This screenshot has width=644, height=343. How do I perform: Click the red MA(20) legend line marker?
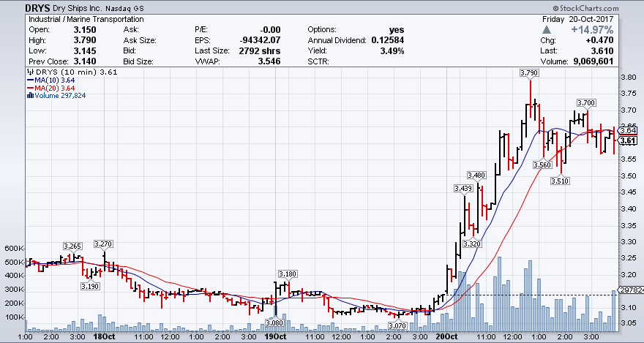pos(29,88)
